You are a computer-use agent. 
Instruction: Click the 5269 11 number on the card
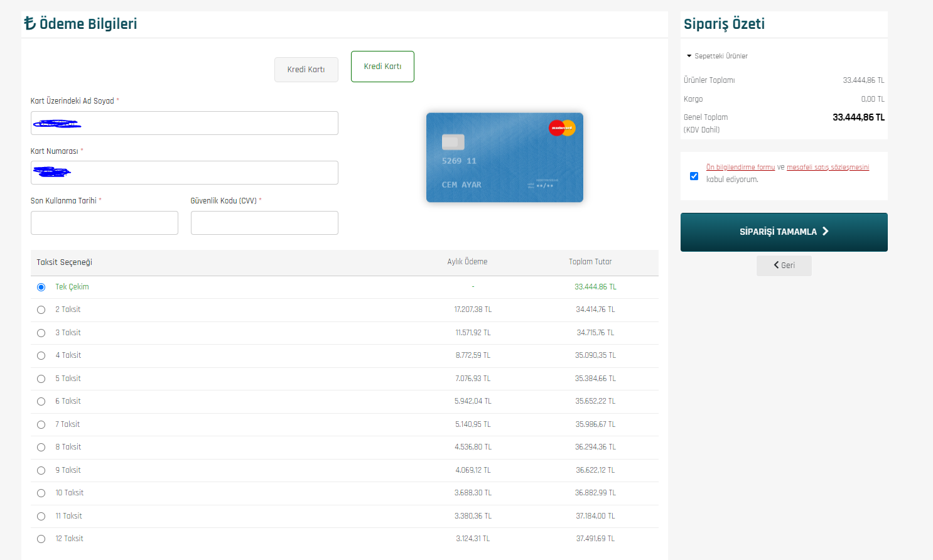pos(459,161)
